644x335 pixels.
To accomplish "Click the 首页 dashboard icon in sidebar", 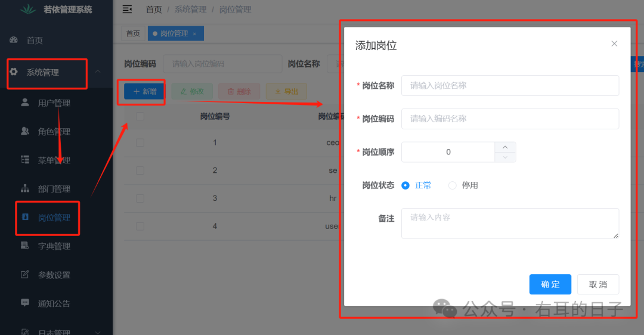I will (x=14, y=40).
